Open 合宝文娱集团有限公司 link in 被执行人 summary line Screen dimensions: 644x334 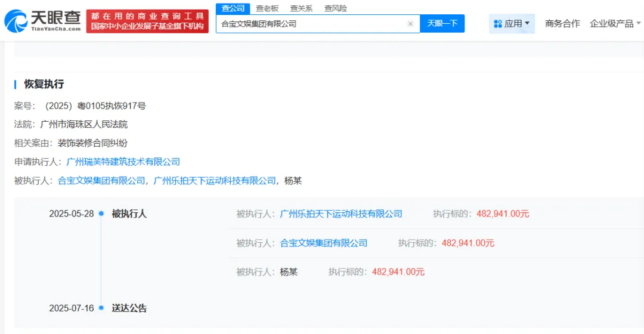click(x=101, y=181)
